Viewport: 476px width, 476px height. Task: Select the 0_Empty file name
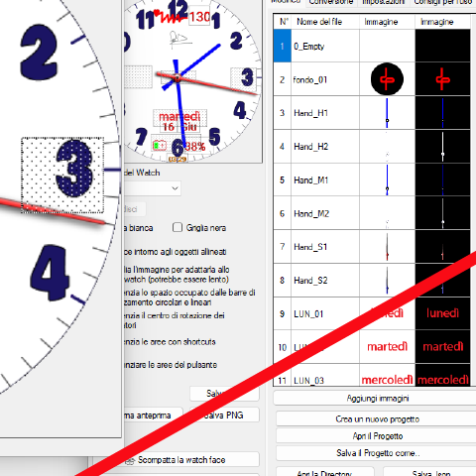pos(309,47)
